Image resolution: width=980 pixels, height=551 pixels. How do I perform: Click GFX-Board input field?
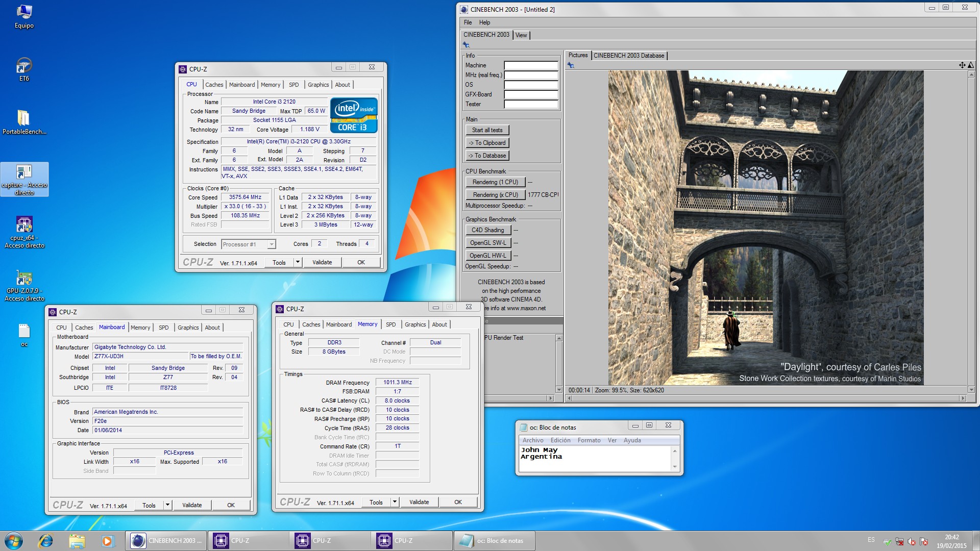click(x=531, y=94)
